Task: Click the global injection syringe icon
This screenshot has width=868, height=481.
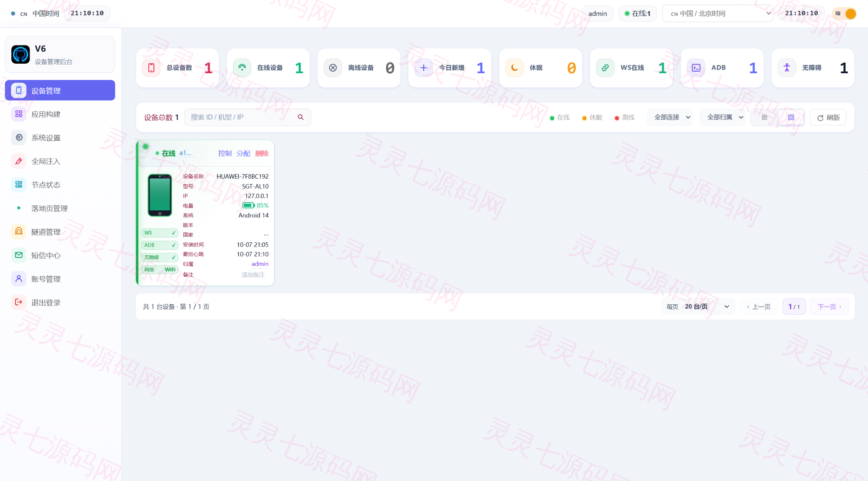Action: [x=19, y=161]
